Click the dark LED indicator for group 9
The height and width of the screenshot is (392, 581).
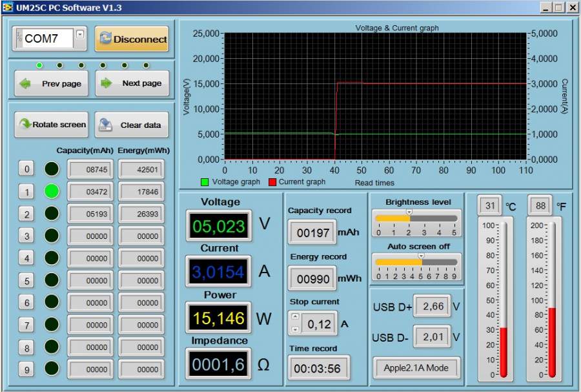52,368
